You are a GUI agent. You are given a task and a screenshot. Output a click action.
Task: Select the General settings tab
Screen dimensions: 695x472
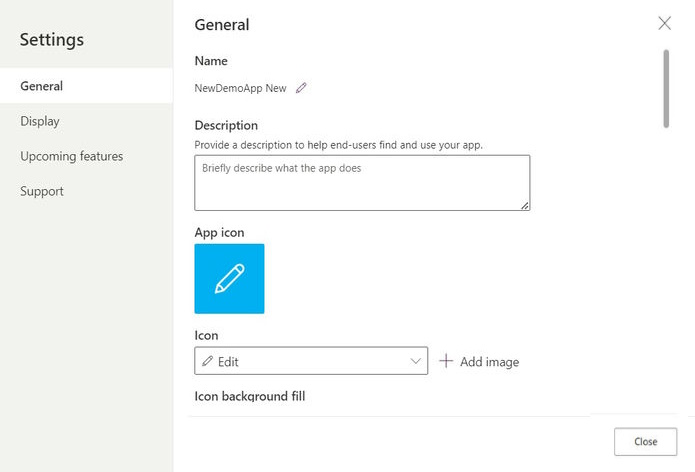point(42,86)
